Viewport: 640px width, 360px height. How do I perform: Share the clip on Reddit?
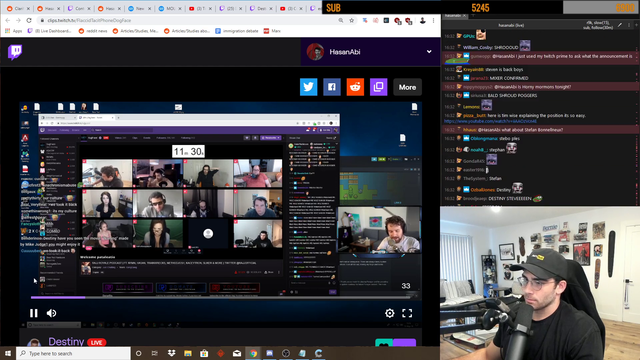(x=355, y=87)
